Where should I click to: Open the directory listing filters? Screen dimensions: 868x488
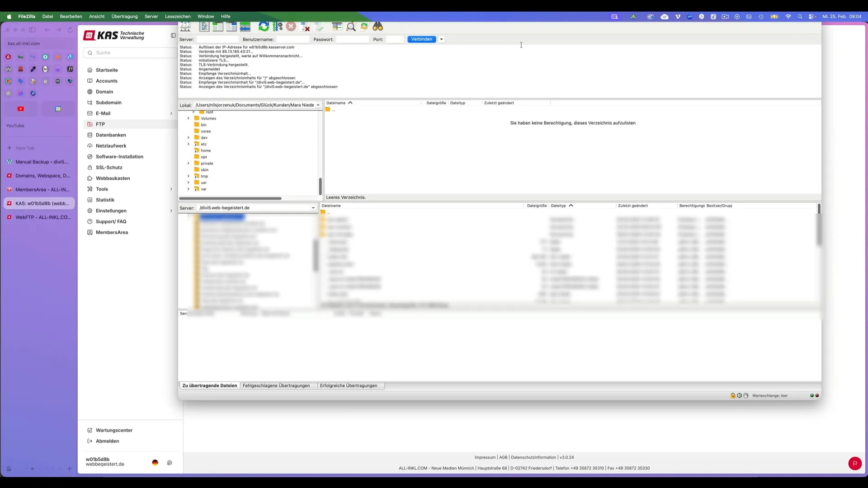[337, 27]
